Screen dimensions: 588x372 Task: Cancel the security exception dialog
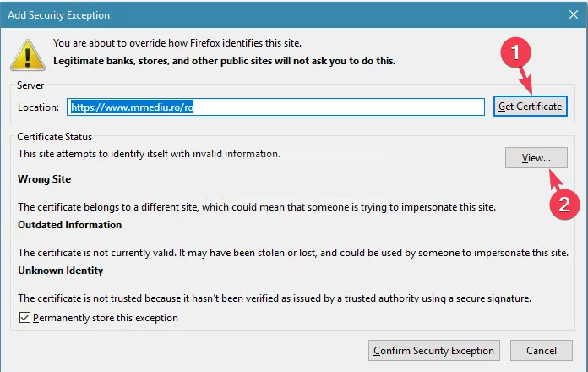click(x=542, y=351)
